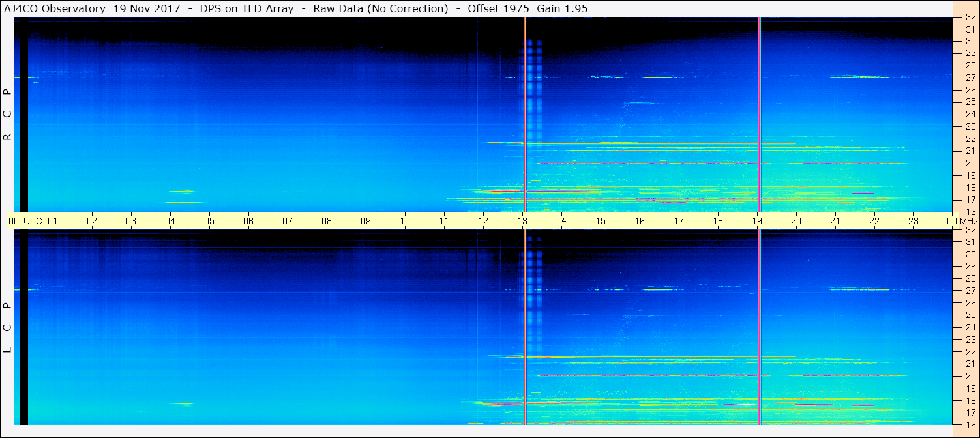This screenshot has height=438, width=980.
Task: Select hour "18" on the UTC axis
Action: coord(718,221)
